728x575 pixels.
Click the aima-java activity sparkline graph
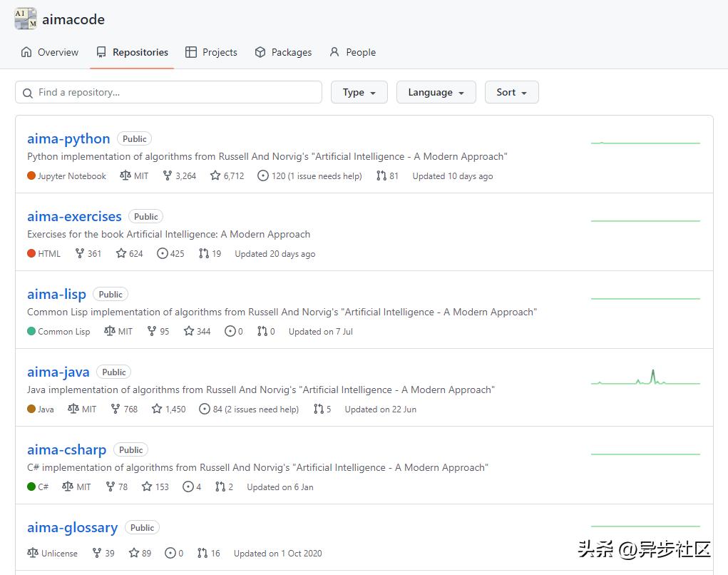click(645, 377)
